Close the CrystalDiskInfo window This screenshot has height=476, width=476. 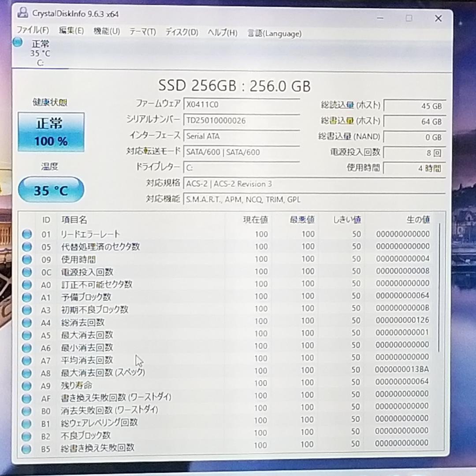pos(438,19)
